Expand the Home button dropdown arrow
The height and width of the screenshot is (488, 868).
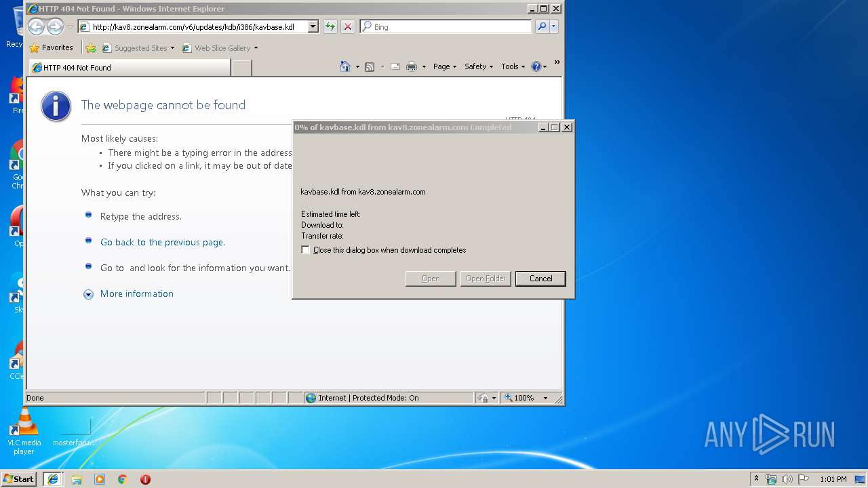[x=357, y=66]
